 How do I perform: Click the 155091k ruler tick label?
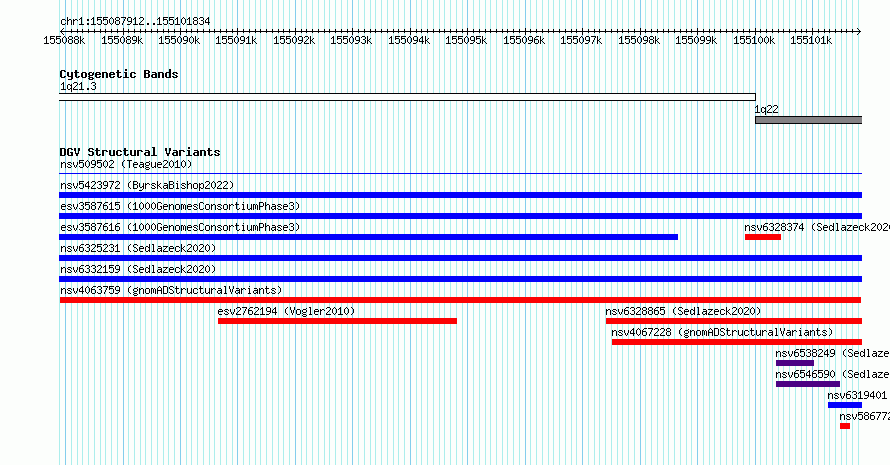tap(236, 40)
